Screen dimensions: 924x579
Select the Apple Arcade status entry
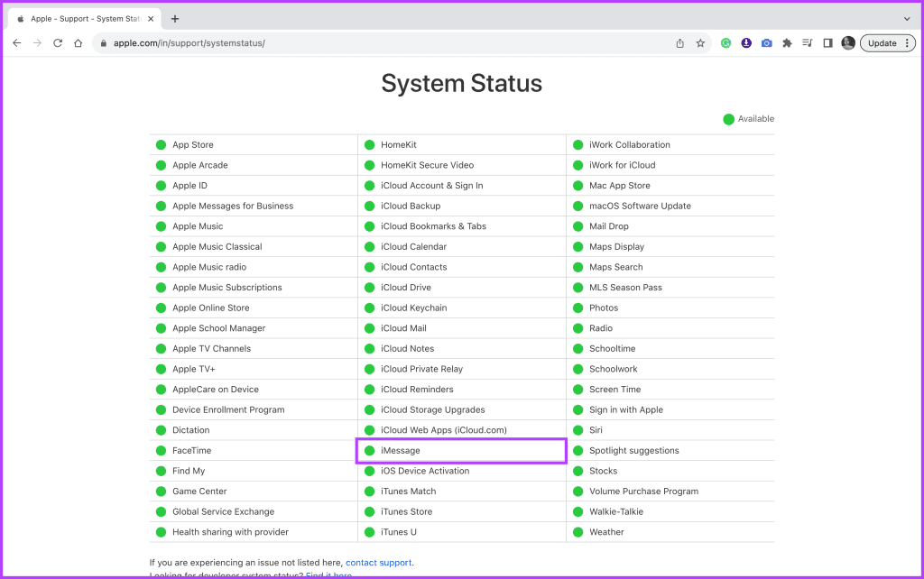coord(199,165)
